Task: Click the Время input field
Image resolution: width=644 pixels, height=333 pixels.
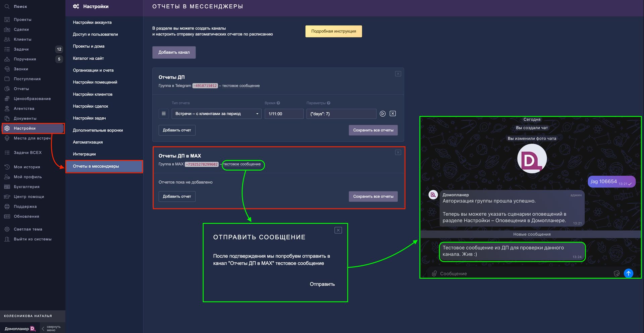Action: 284,114
